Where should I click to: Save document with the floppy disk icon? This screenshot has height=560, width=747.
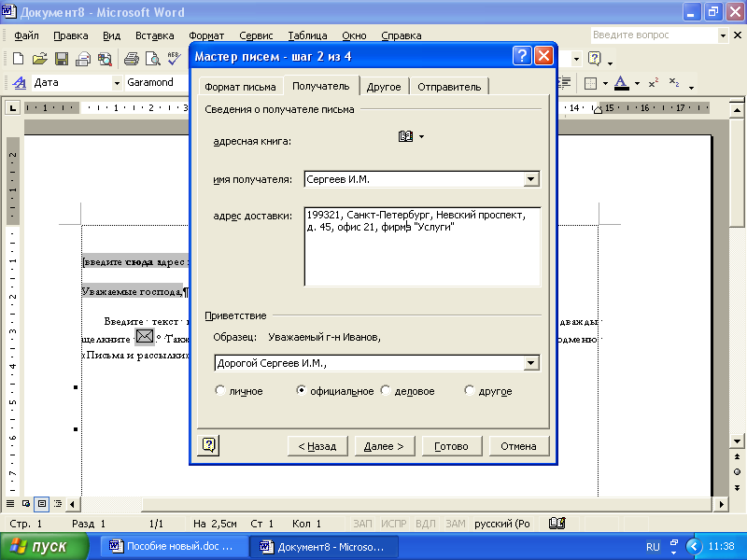coord(62,59)
